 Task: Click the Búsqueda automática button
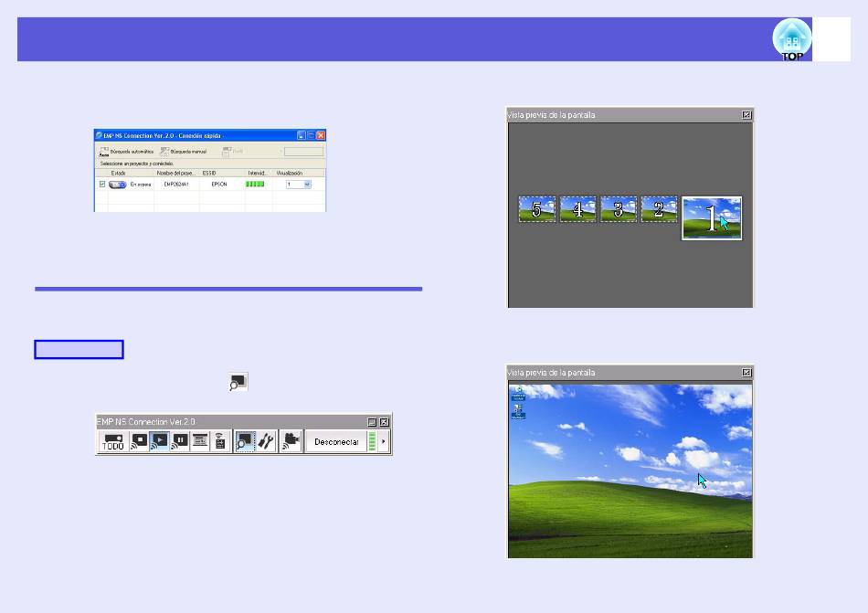coord(126,152)
